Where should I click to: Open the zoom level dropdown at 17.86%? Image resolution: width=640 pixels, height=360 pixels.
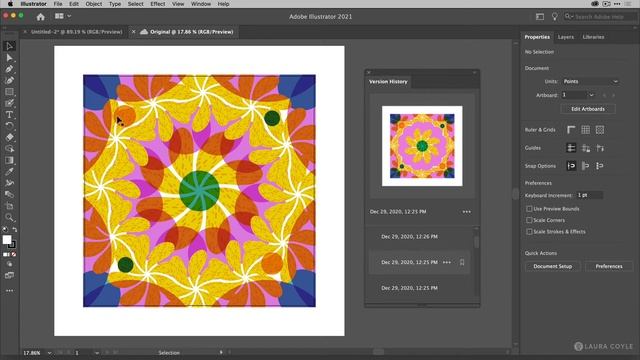[x=49, y=353]
